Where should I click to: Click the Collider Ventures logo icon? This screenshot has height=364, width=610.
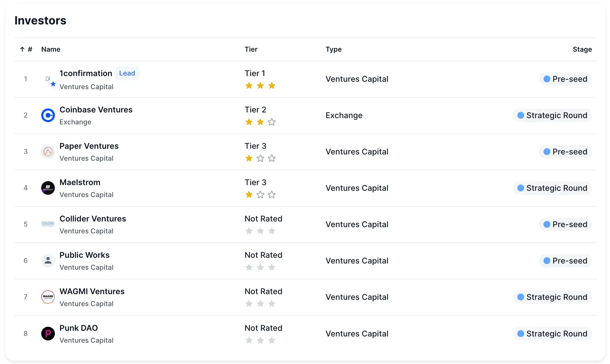tap(48, 224)
